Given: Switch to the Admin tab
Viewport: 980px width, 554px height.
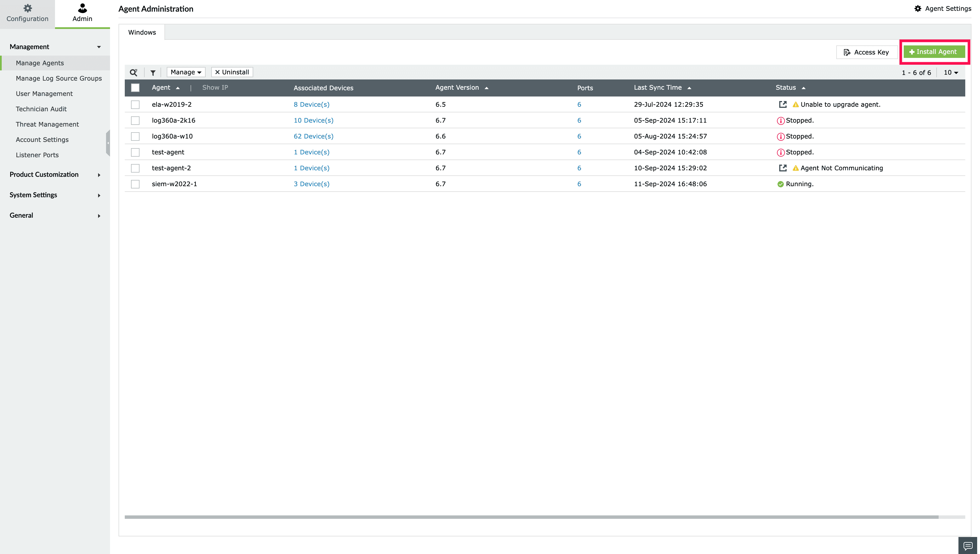Looking at the screenshot, I should [82, 14].
